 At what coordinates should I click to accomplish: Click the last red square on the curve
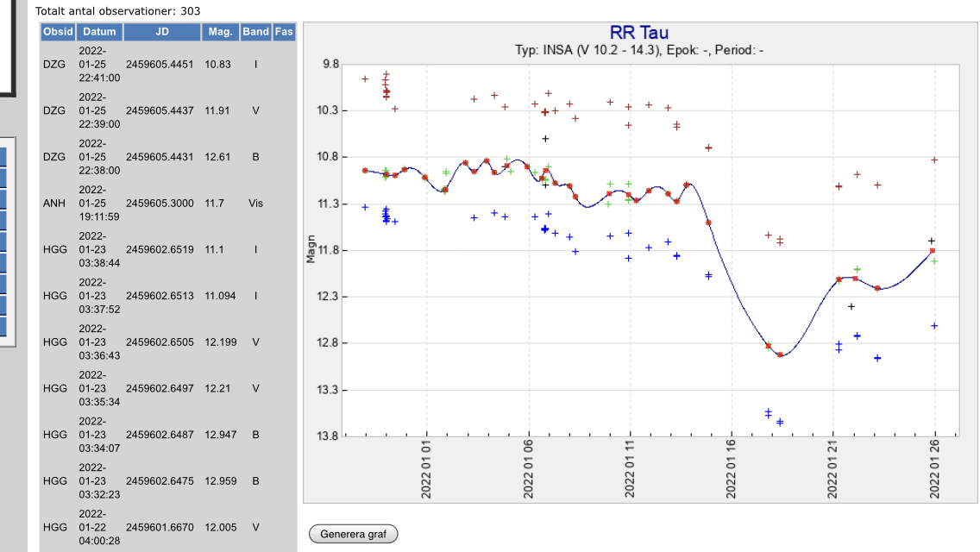pyautogui.click(x=932, y=251)
